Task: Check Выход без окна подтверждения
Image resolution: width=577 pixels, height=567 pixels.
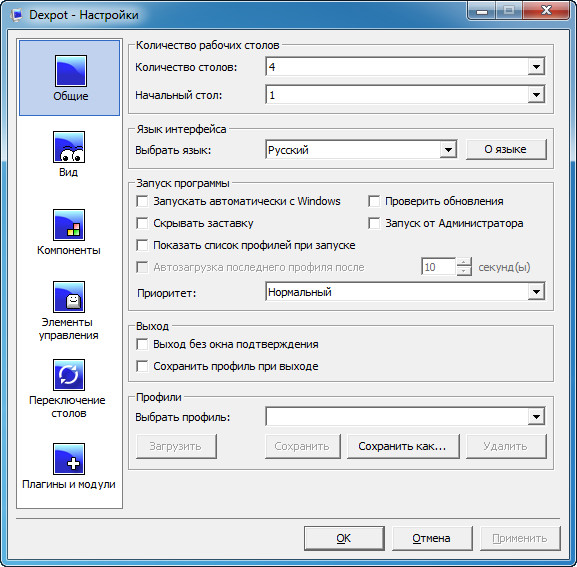Action: coord(142,344)
